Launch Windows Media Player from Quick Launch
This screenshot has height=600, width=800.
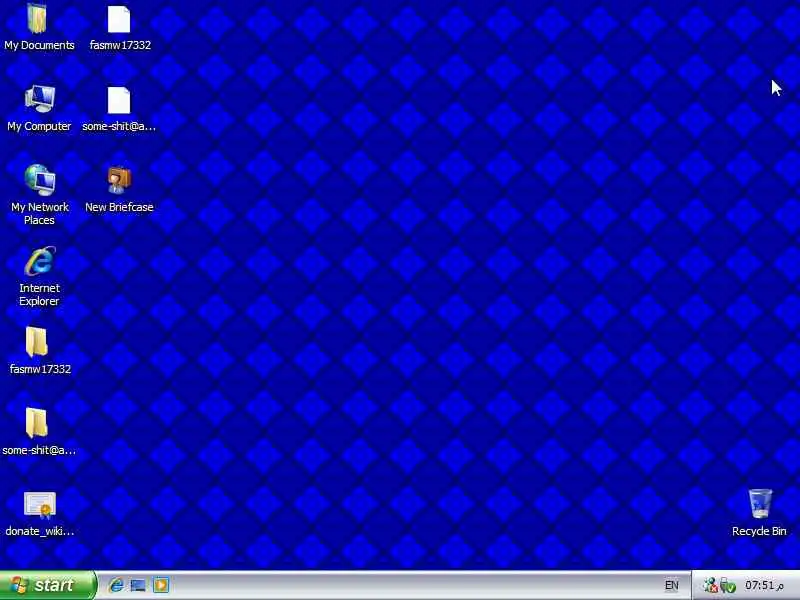click(161, 585)
